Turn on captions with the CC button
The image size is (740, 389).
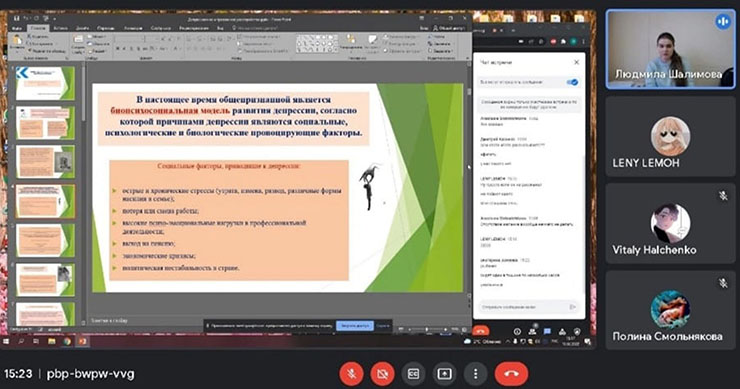[413, 374]
